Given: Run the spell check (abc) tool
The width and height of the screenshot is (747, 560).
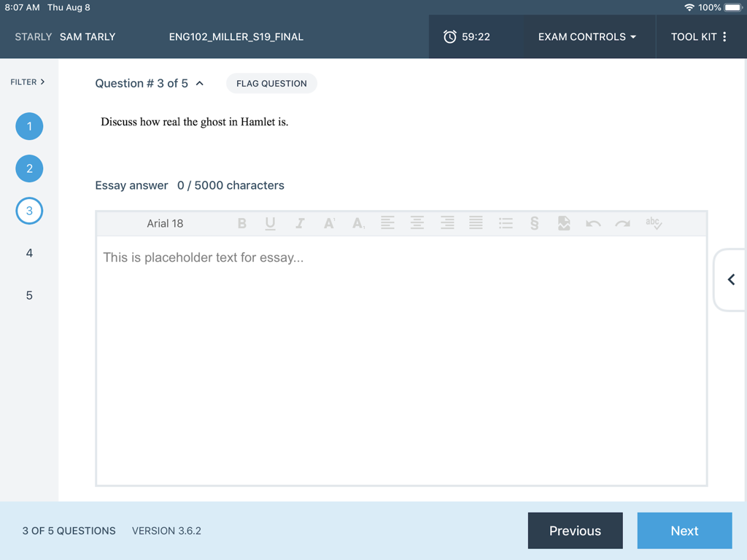Looking at the screenshot, I should coord(653,223).
